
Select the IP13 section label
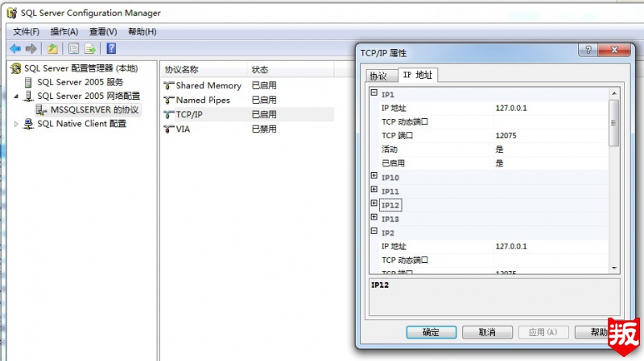[390, 219]
